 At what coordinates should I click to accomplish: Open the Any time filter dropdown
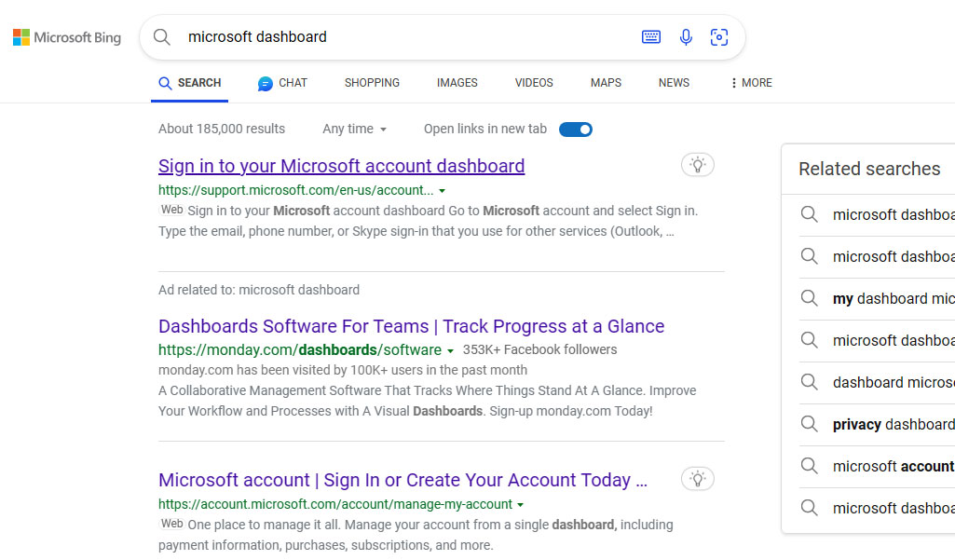pyautogui.click(x=354, y=130)
